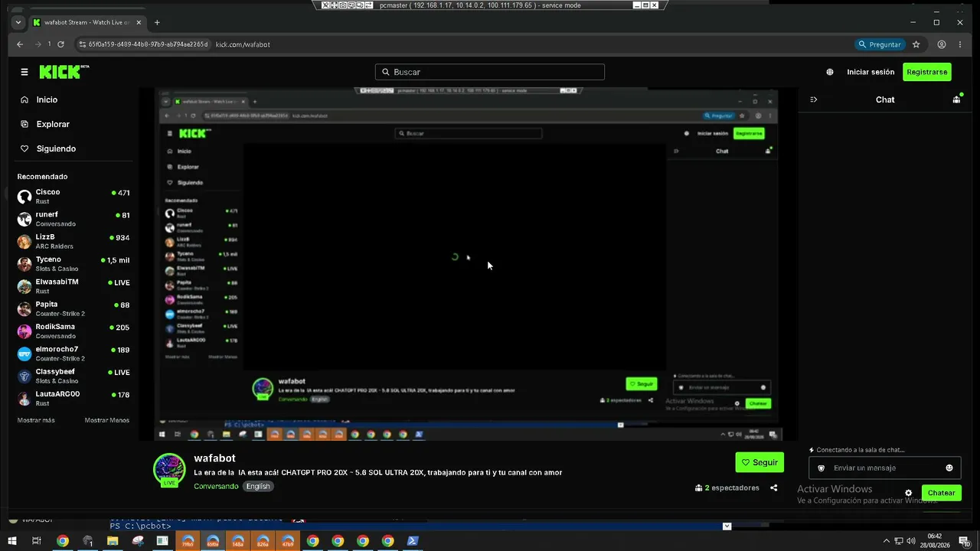Open Ciscoo recommended channel

(73, 197)
